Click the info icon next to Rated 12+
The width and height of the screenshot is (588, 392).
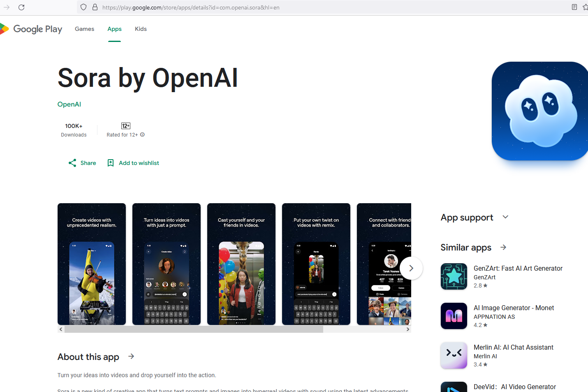pos(142,135)
